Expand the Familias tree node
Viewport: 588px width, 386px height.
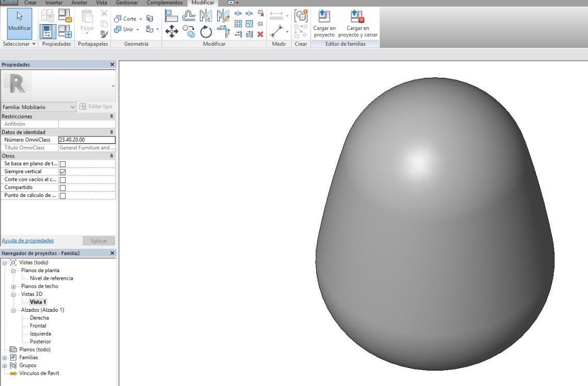click(5, 358)
